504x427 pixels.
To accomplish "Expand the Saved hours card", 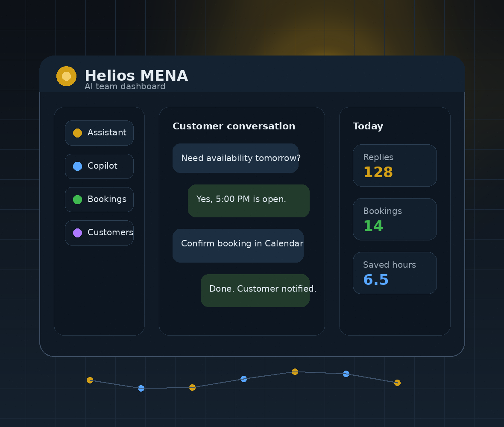I will (x=395, y=273).
